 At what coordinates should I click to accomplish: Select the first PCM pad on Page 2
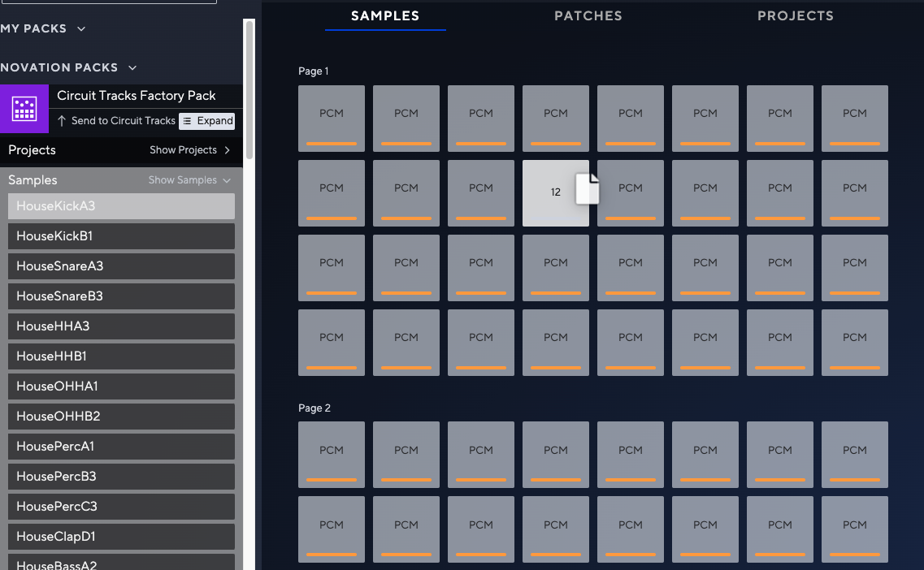click(x=331, y=455)
